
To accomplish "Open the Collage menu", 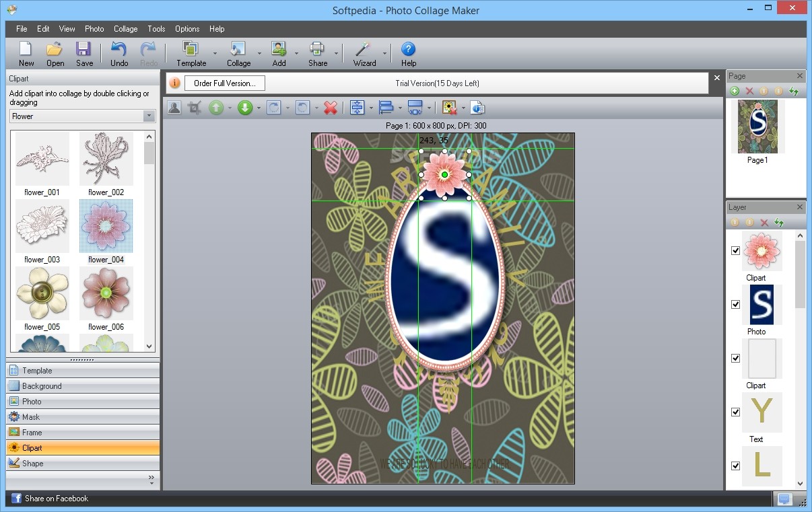I will pos(125,29).
